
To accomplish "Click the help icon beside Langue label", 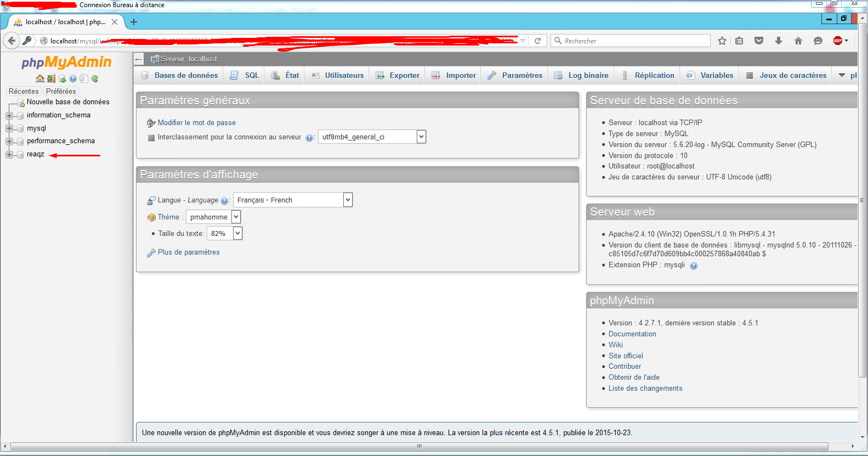I will [224, 201].
